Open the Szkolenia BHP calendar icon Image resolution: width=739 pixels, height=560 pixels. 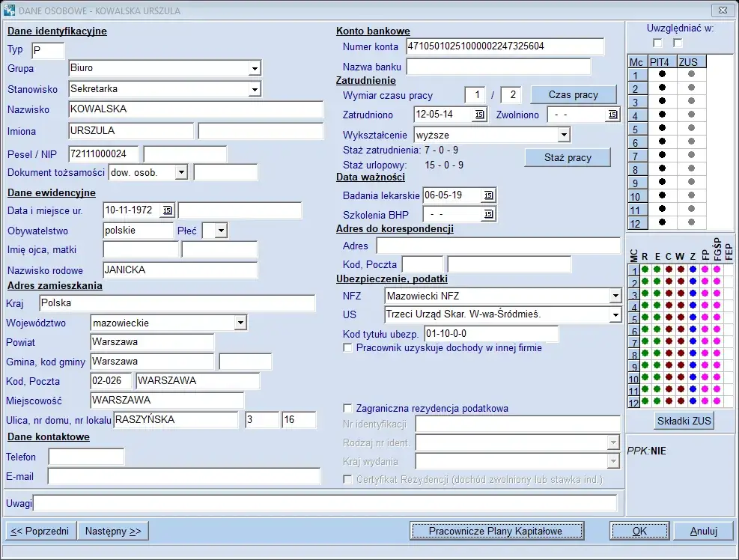488,214
